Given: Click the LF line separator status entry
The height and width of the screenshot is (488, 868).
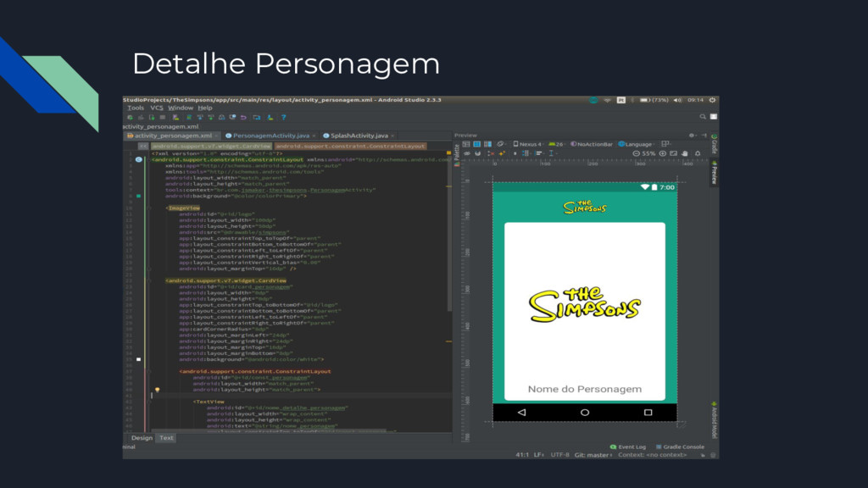Looking at the screenshot, I should pyautogui.click(x=538, y=455).
